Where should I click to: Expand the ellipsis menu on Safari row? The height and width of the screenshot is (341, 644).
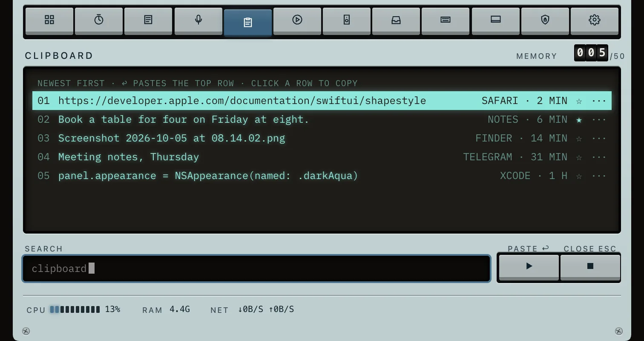coord(599,101)
